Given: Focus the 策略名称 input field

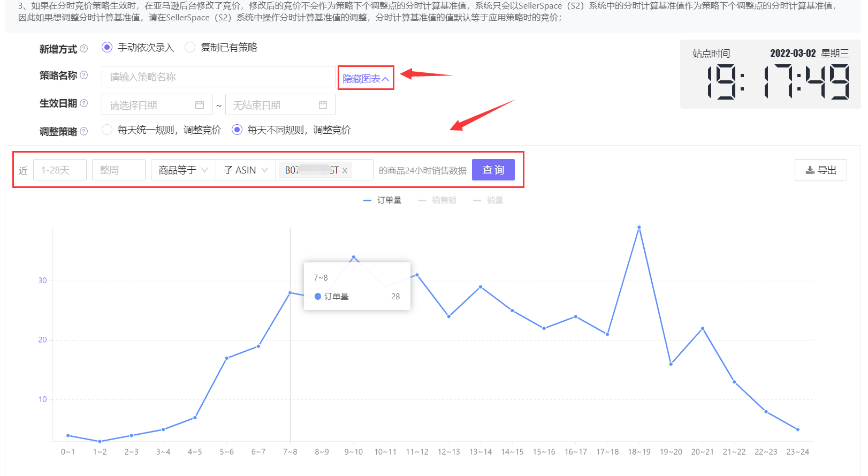Looking at the screenshot, I should pos(219,77).
